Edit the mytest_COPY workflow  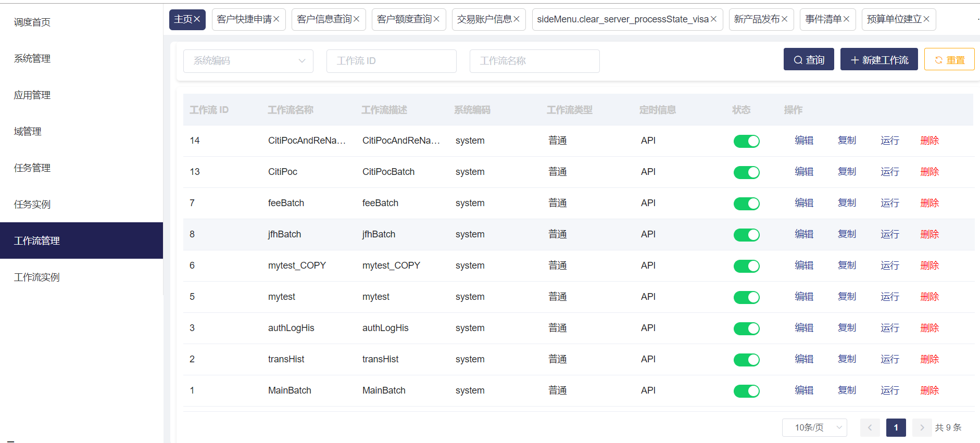click(x=804, y=265)
